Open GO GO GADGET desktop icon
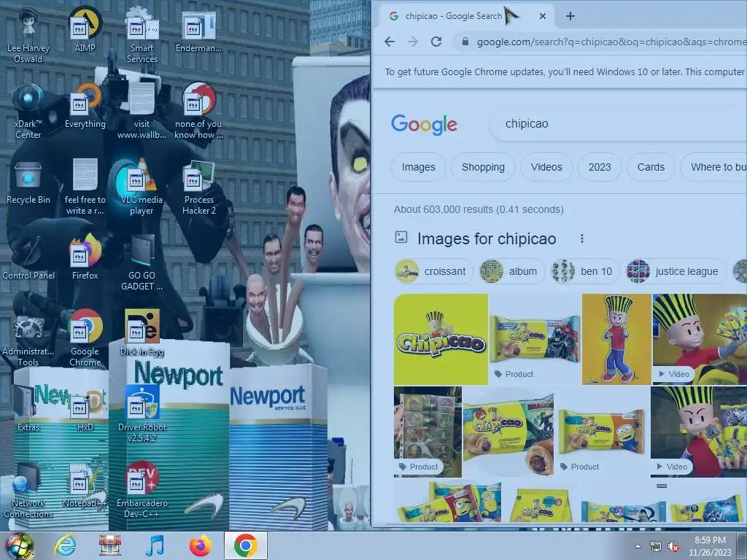Viewport: 747px width, 560px height. coord(142,262)
